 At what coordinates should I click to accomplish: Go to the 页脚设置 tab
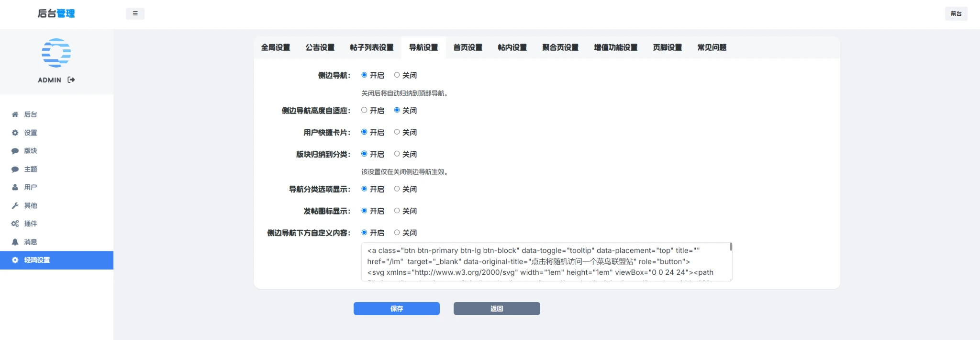click(668, 47)
